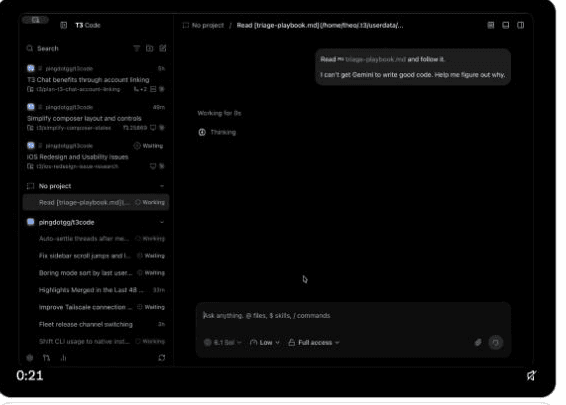Image resolution: width=566 pixels, height=405 pixels.
Task: Open the Low reasoning effort dropdown
Action: 265,343
